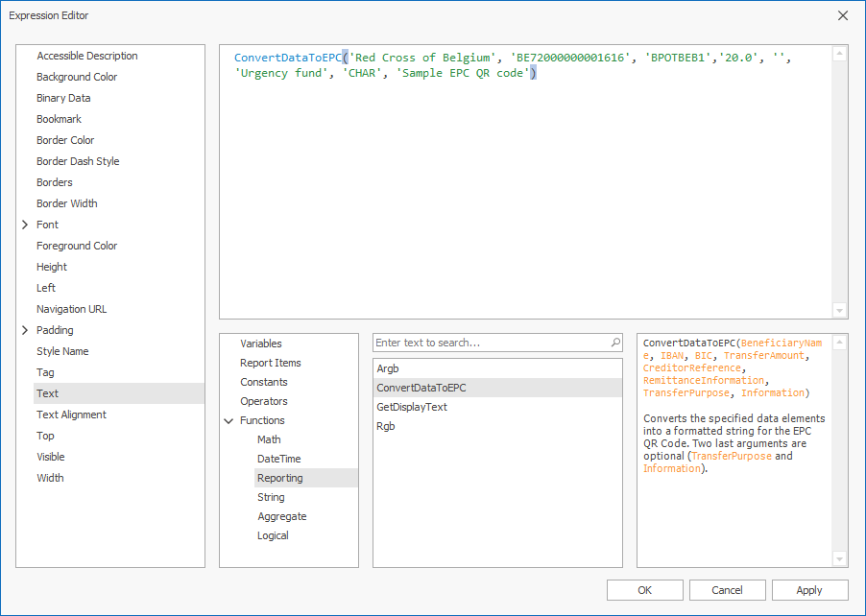Select the Argb function item
The height and width of the screenshot is (616, 866).
point(388,368)
